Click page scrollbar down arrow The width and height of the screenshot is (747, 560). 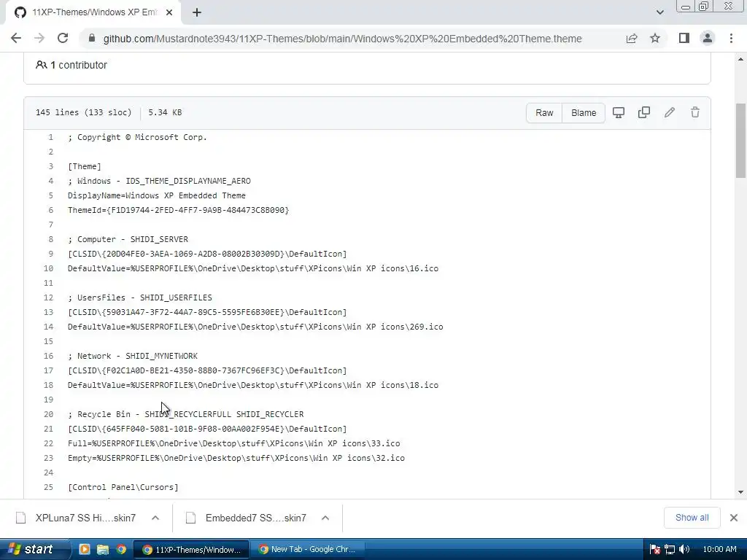tap(740, 492)
